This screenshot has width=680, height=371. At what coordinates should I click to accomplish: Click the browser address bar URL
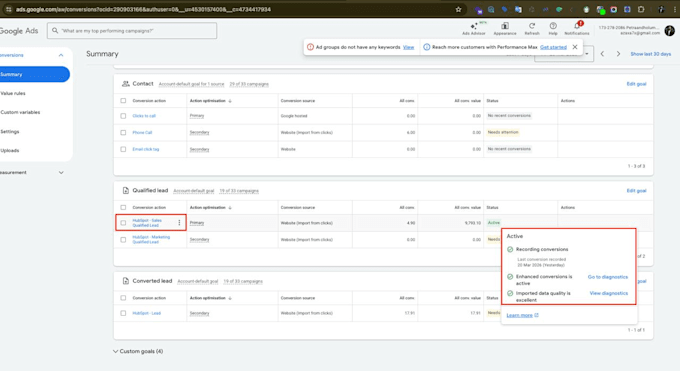click(143, 9)
